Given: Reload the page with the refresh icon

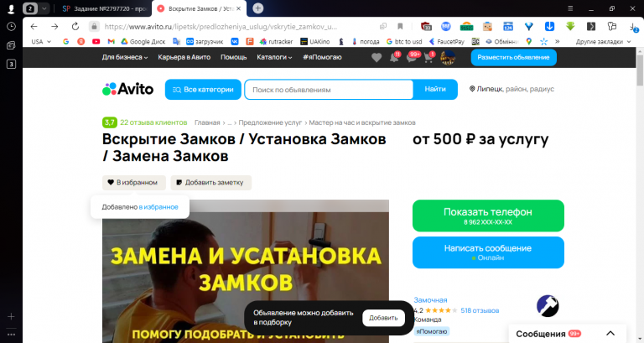Looking at the screenshot, I should 75,26.
